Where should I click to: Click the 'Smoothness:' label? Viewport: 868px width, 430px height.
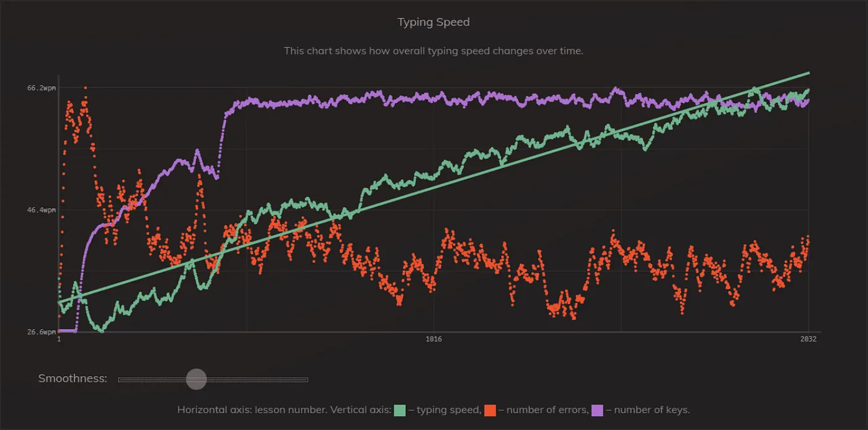coord(72,378)
